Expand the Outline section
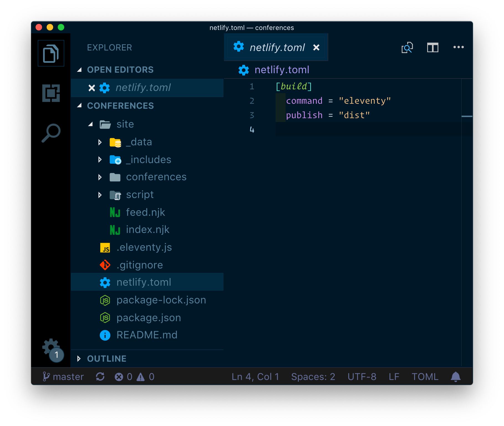Image resolution: width=504 pixels, height=426 pixels. click(x=79, y=359)
